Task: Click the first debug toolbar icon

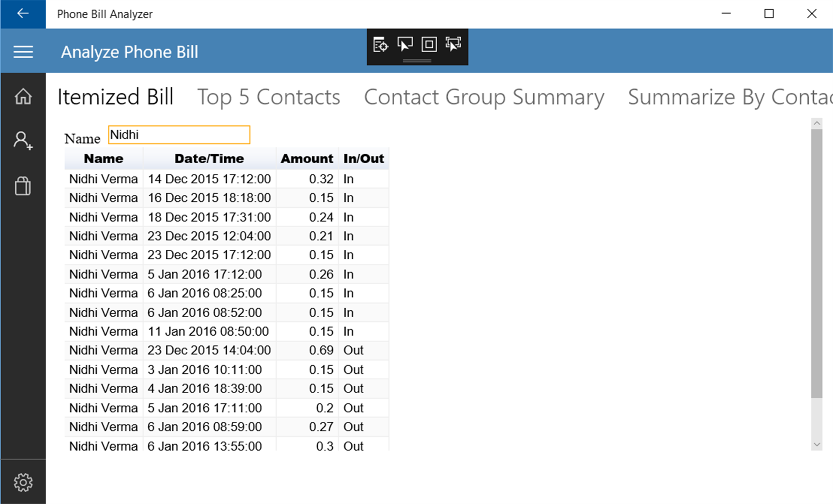Action: point(381,45)
